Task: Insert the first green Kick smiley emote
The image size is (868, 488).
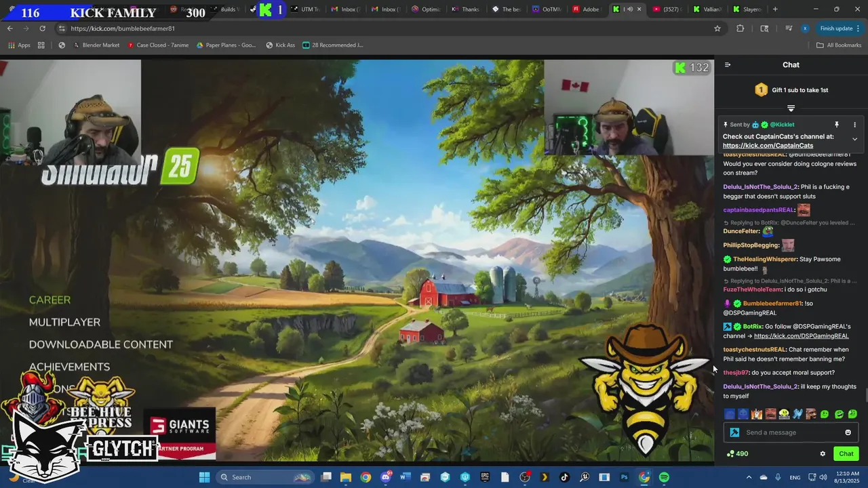Action: click(825, 414)
